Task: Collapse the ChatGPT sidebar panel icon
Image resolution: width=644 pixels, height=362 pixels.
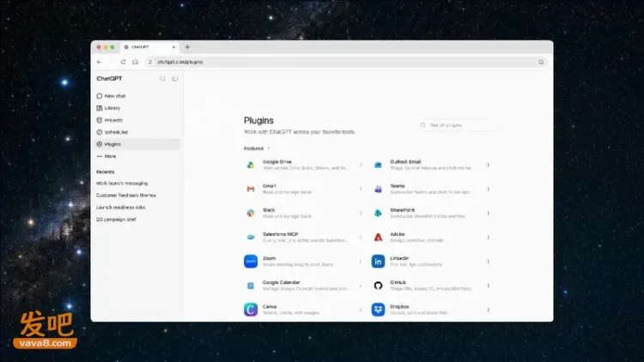Action: (x=175, y=79)
